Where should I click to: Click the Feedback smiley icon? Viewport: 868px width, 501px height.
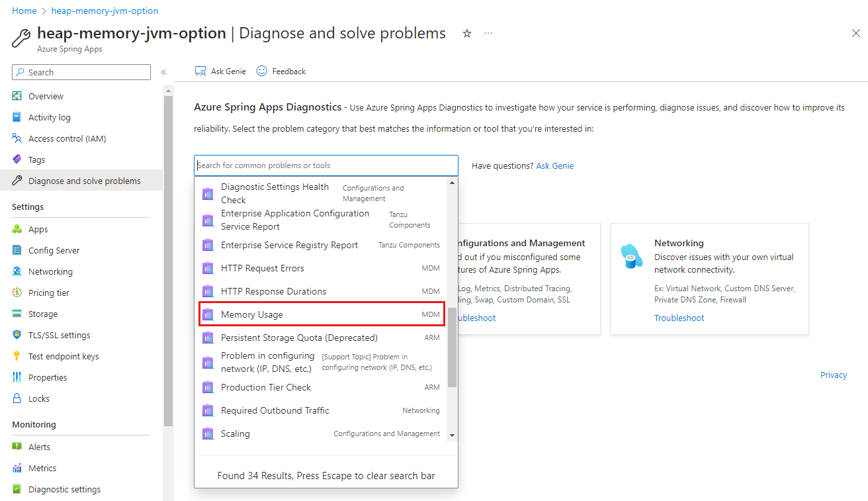261,71
